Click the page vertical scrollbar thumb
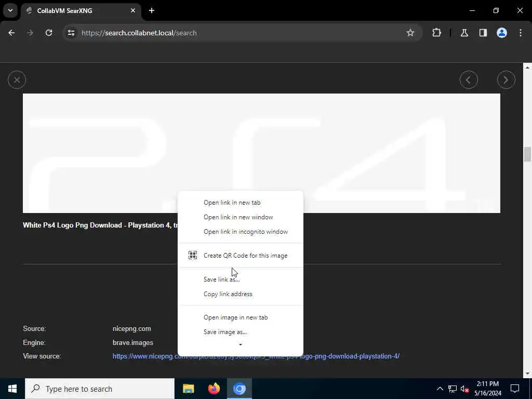The width and height of the screenshot is (532, 399). pyautogui.click(x=527, y=154)
